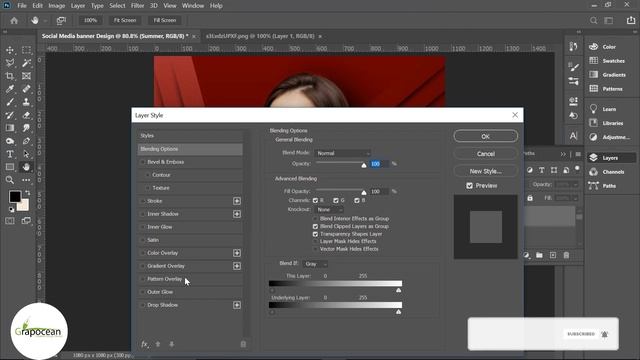Select the History Brush tool
This screenshot has height=360, width=640.
click(10, 115)
